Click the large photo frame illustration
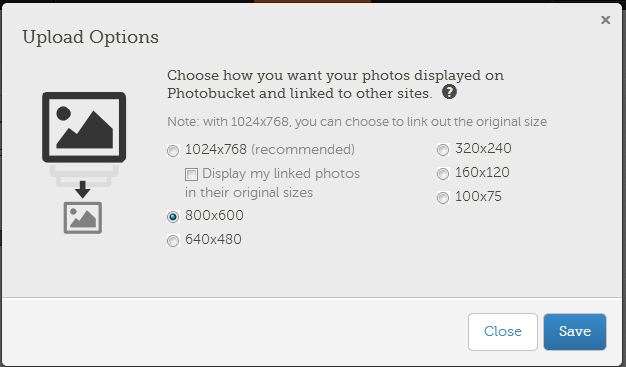Viewport: 626px width, 367px height. click(84, 127)
